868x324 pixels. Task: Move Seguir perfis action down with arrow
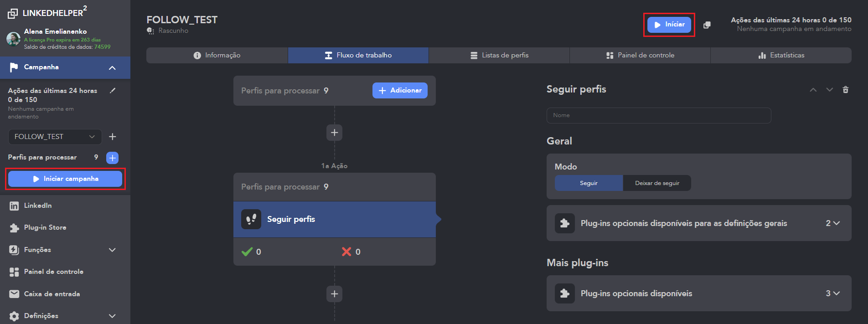pyautogui.click(x=830, y=90)
